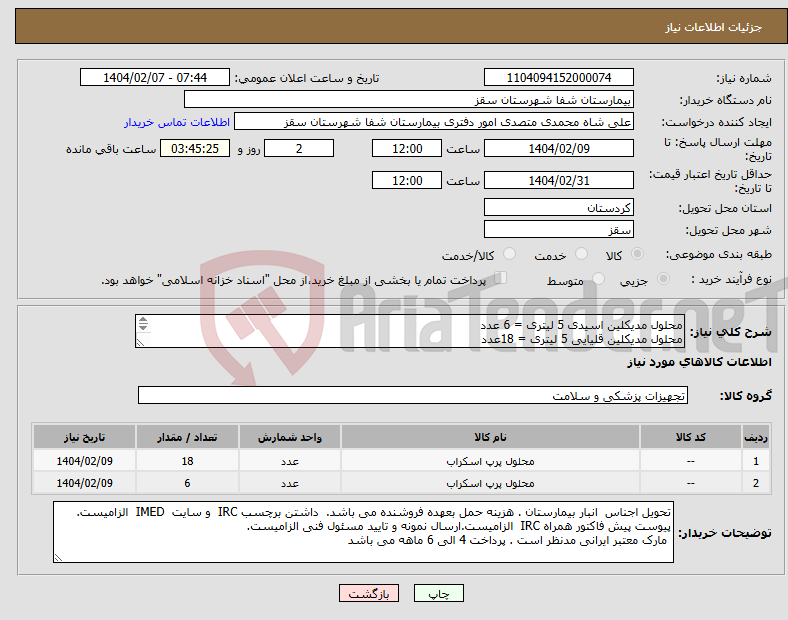This screenshot has width=788, height=620.
Task: Click the date cell in row 2
Action: click(84, 483)
